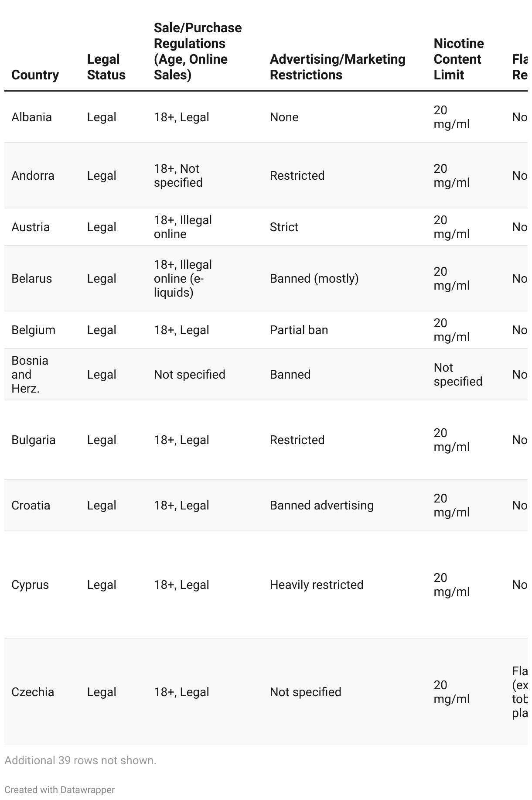532x800 pixels.
Task: Click the Nicotine Content Limit header
Action: 458,59
